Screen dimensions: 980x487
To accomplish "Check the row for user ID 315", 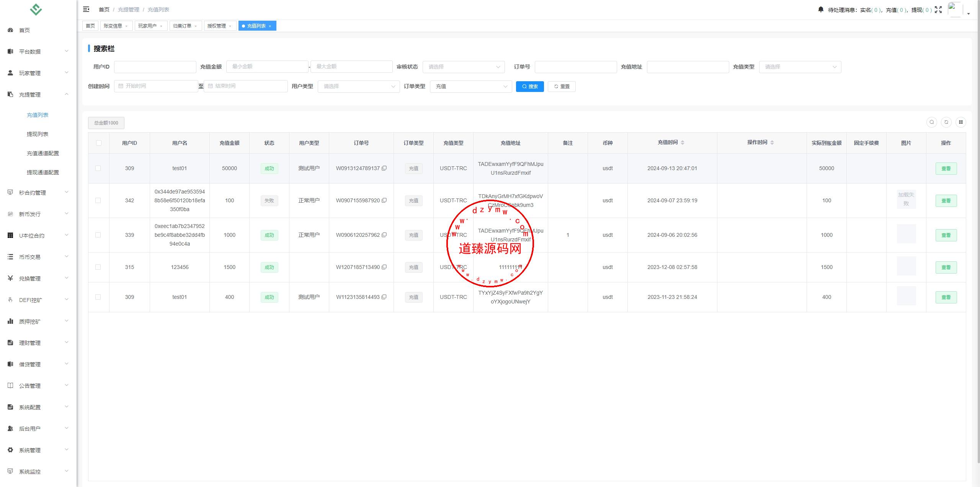I will coord(98,267).
